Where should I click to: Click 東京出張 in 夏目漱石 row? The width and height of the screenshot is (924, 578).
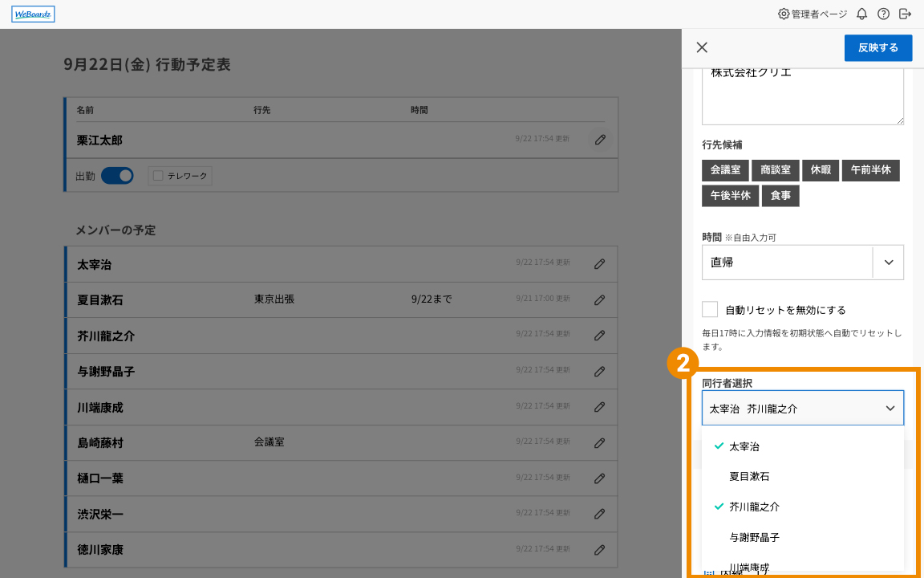pos(274,299)
